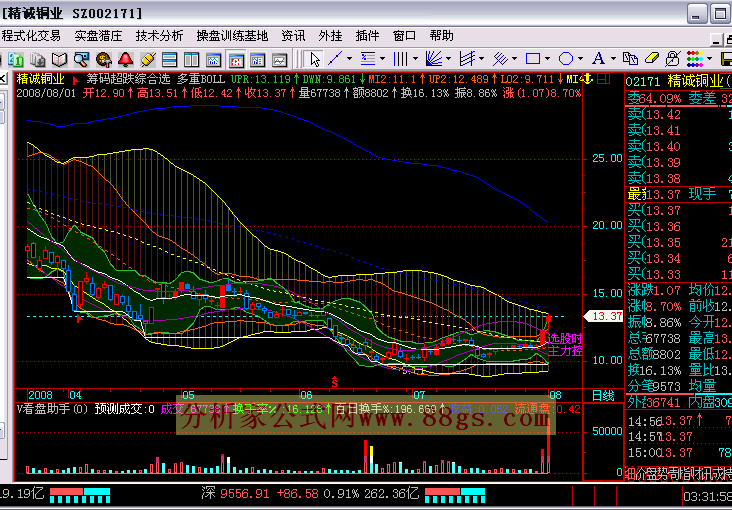The image size is (732, 510).
Task: Click the floppy disk save icon
Action: point(726,59)
